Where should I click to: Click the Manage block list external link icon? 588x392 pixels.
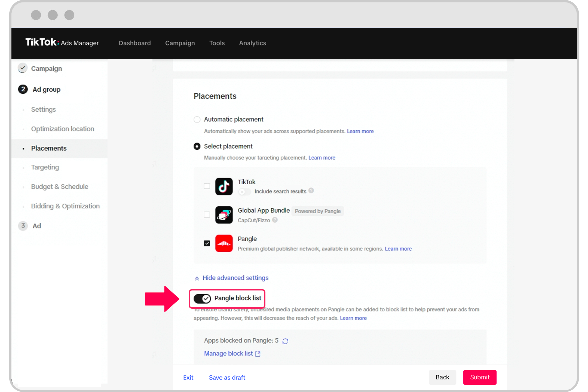[258, 354]
